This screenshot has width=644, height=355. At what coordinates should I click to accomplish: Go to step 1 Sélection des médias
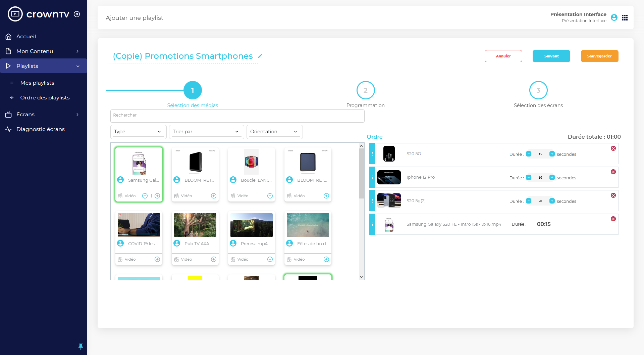tap(193, 90)
